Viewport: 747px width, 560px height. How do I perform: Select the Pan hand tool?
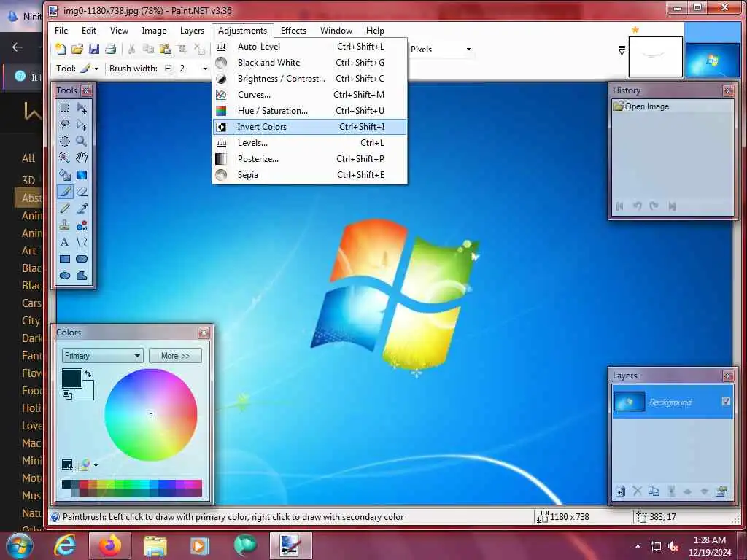tap(82, 158)
